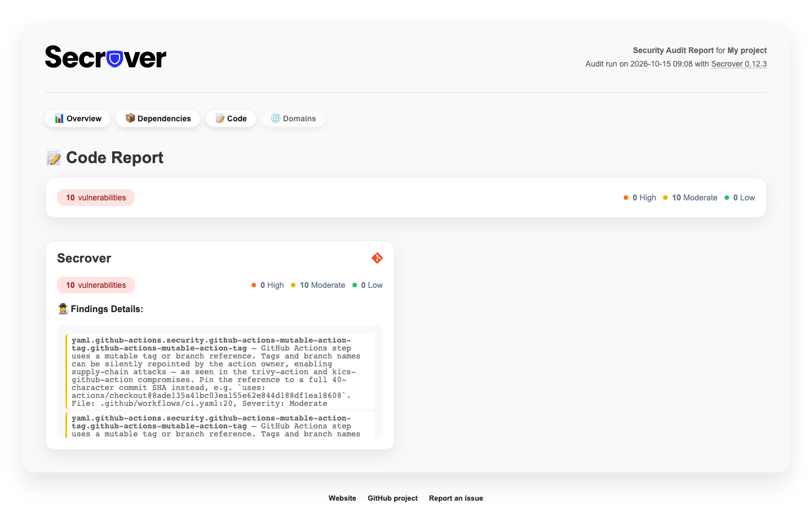
Task: Click the Secrover shield logo
Action: coord(105,57)
